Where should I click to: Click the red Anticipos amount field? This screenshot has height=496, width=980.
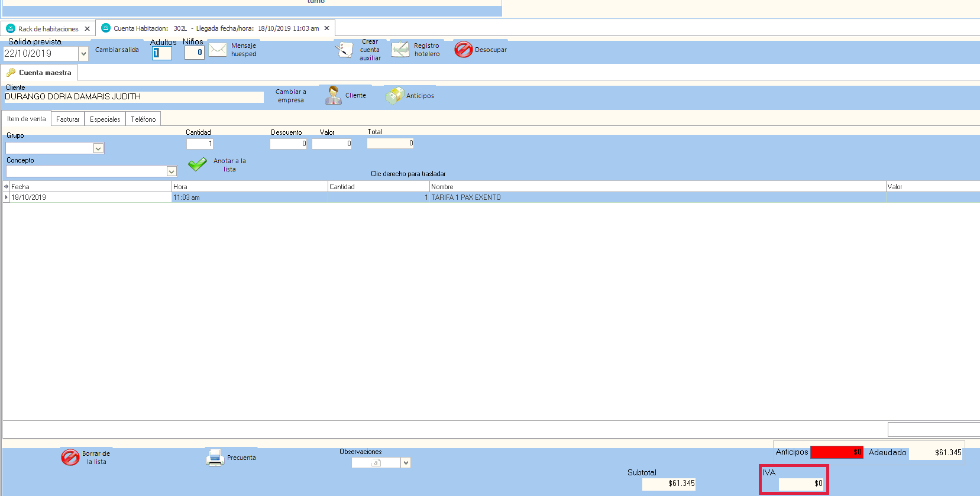pyautogui.click(x=836, y=452)
